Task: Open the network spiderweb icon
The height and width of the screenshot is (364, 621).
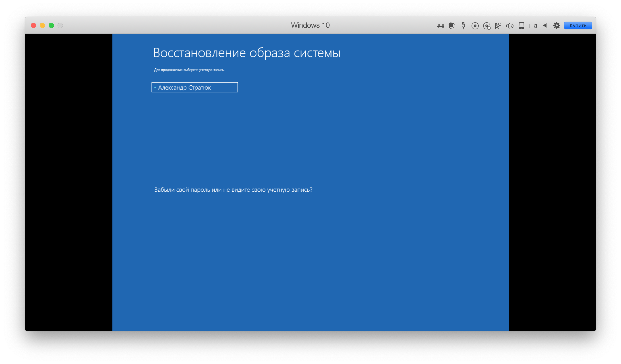Action: point(498,26)
